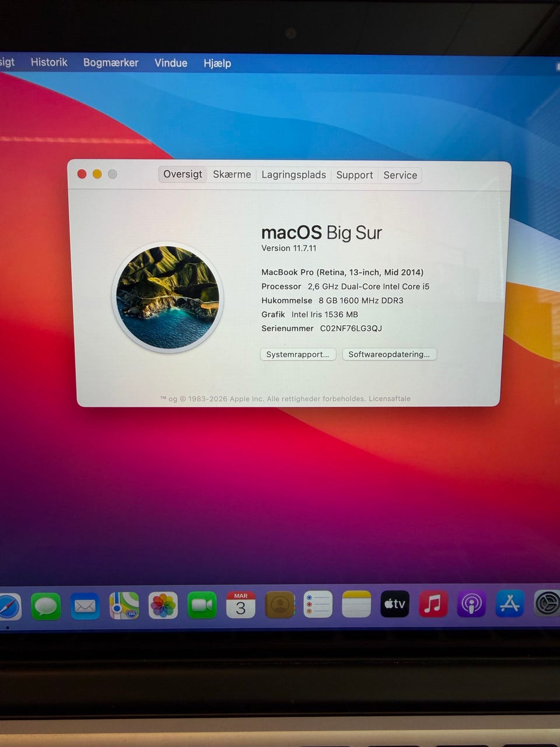This screenshot has width=560, height=747.
Task: Open the Bogmærker menu
Action: click(111, 62)
